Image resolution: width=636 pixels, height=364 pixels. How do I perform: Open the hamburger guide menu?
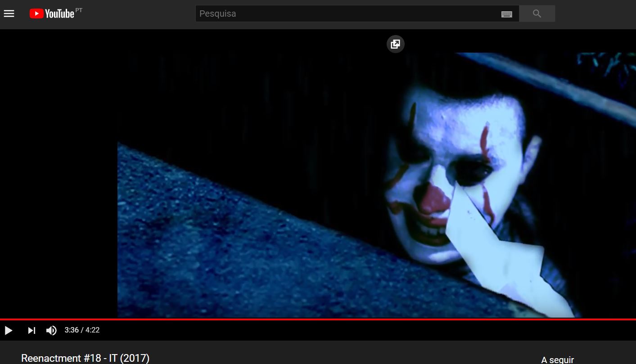tap(9, 13)
